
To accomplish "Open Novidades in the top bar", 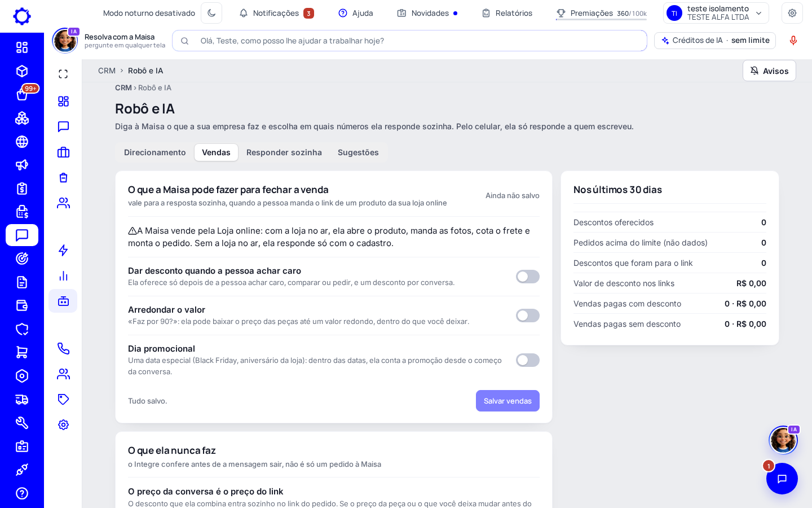I will pos(427,13).
